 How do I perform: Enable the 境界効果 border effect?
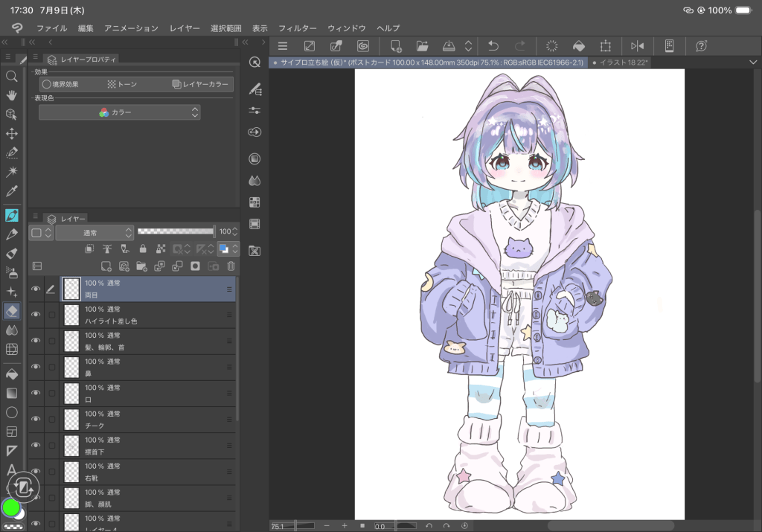click(61, 84)
